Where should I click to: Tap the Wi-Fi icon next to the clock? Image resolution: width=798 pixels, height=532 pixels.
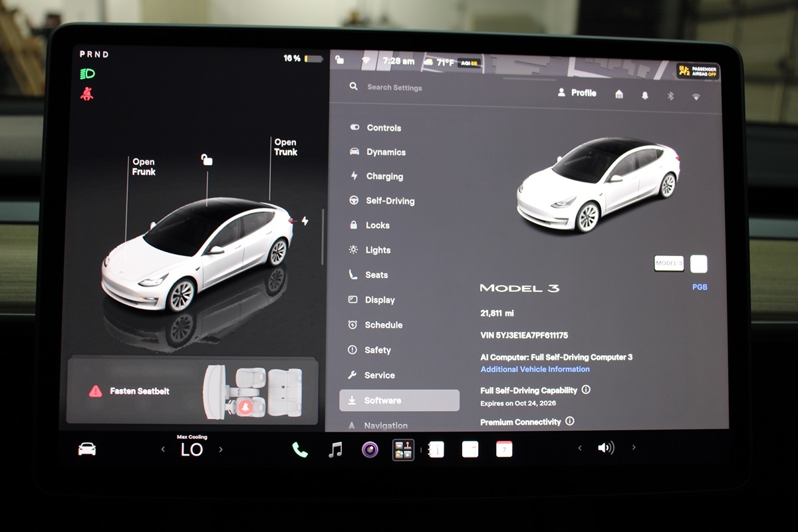coord(366,61)
